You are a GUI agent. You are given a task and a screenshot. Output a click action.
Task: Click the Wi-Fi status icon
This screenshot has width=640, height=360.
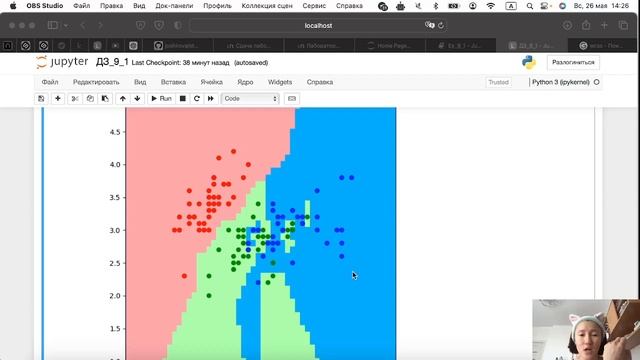(491, 6)
